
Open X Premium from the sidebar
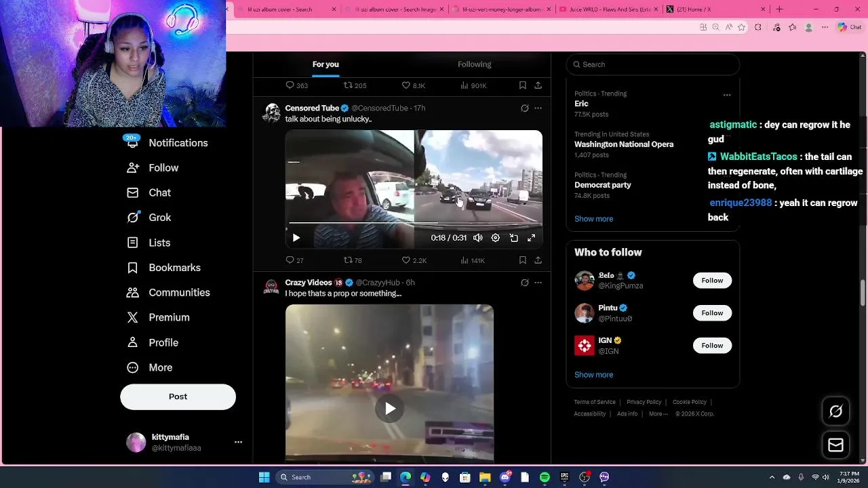point(158,317)
